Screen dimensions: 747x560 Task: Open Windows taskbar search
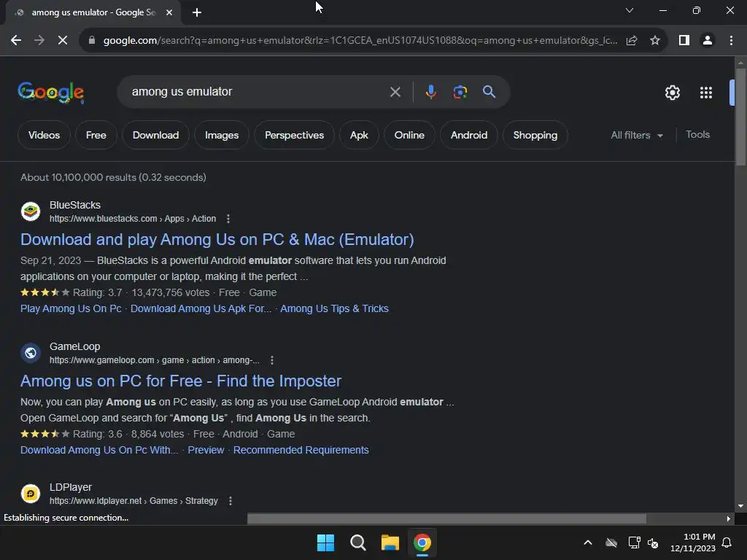point(357,542)
